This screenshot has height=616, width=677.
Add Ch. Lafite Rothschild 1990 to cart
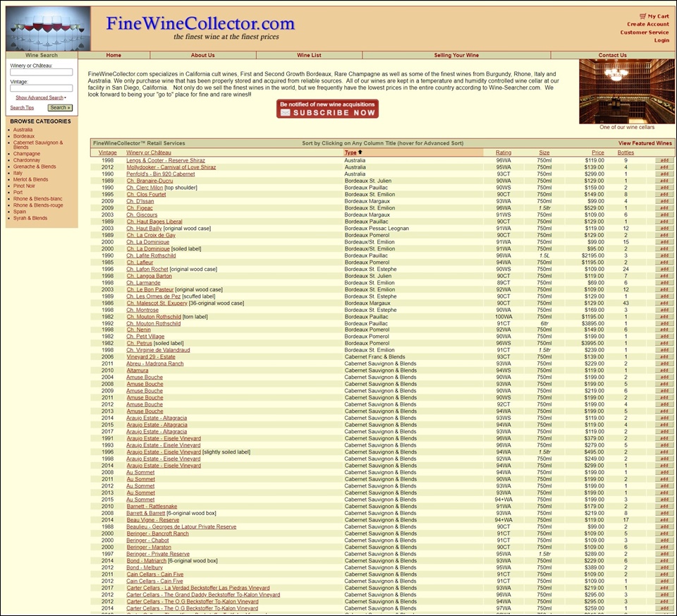click(664, 255)
